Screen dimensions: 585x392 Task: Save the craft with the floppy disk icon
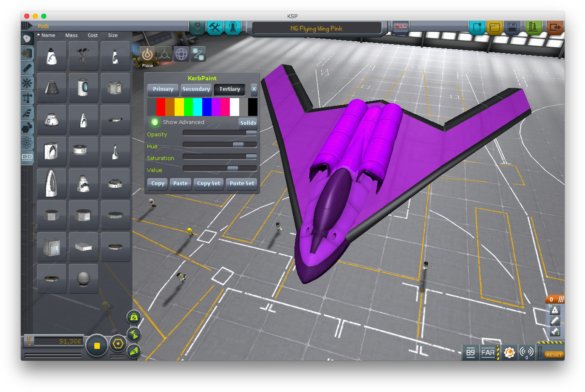(512, 28)
